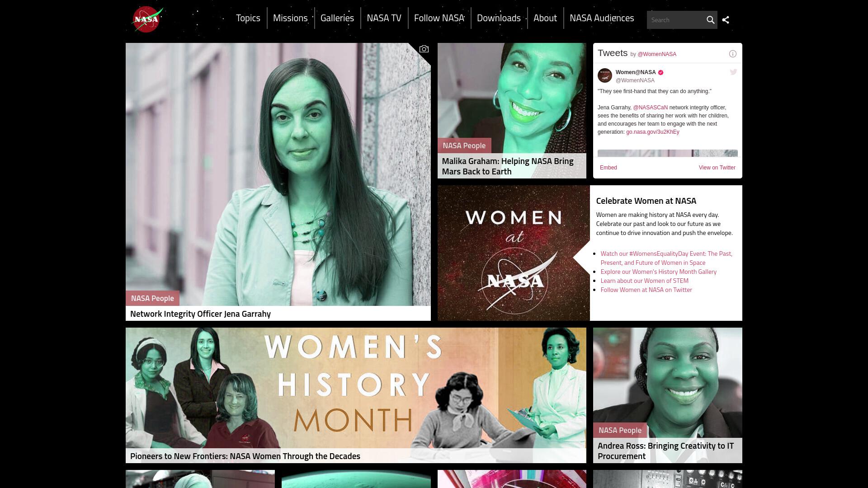Open the Follow NASA menu
868x488 pixels.
pyautogui.click(x=439, y=18)
